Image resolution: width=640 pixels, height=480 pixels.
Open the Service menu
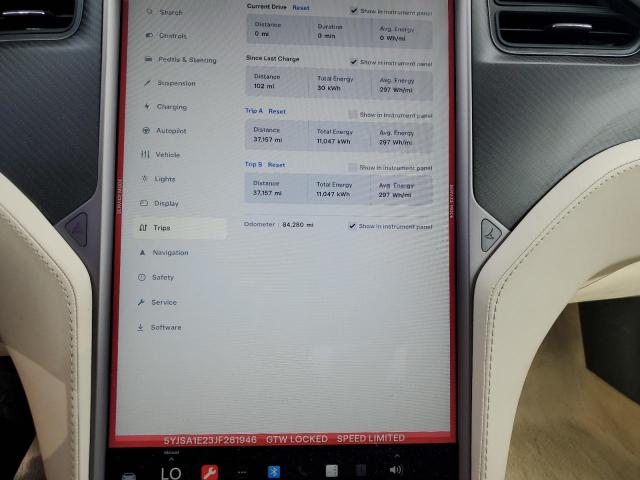pyautogui.click(x=164, y=302)
